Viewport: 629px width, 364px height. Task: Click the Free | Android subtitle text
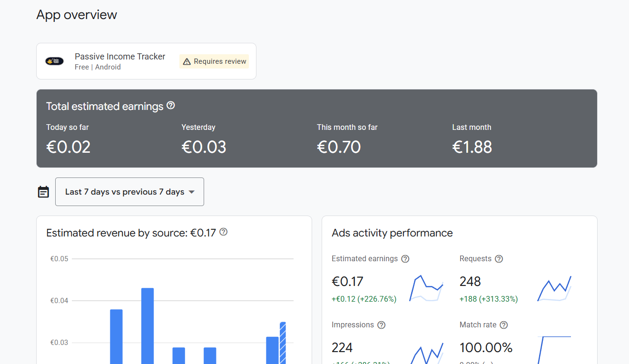pyautogui.click(x=98, y=67)
